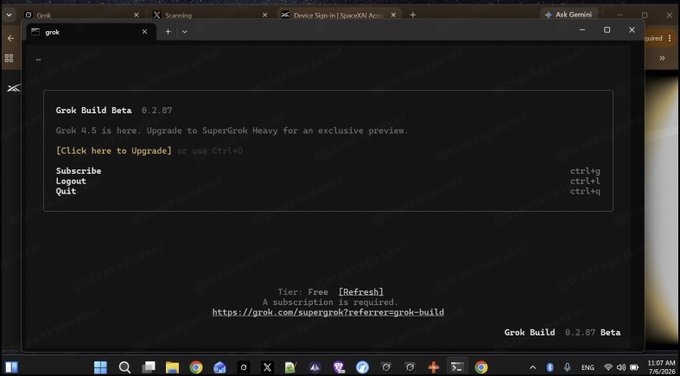Image resolution: width=680 pixels, height=376 pixels.
Task: Open the mail app in taskbar
Action: point(219,367)
